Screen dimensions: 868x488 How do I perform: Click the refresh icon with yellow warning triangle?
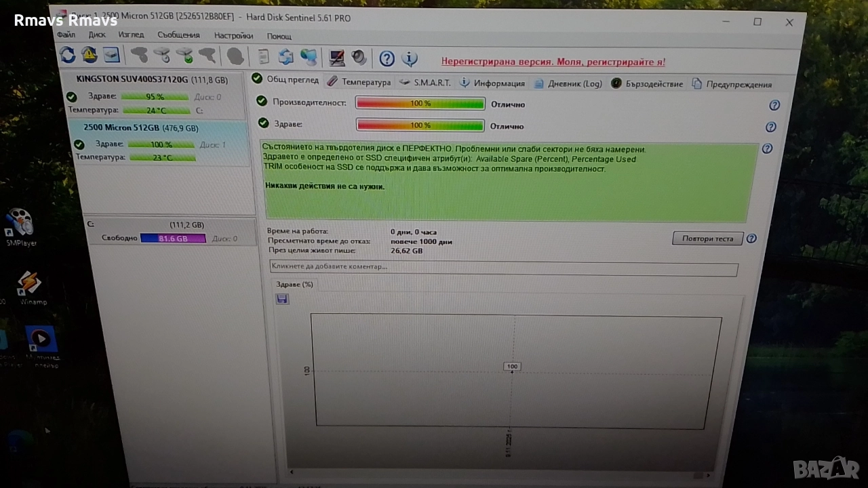(89, 55)
